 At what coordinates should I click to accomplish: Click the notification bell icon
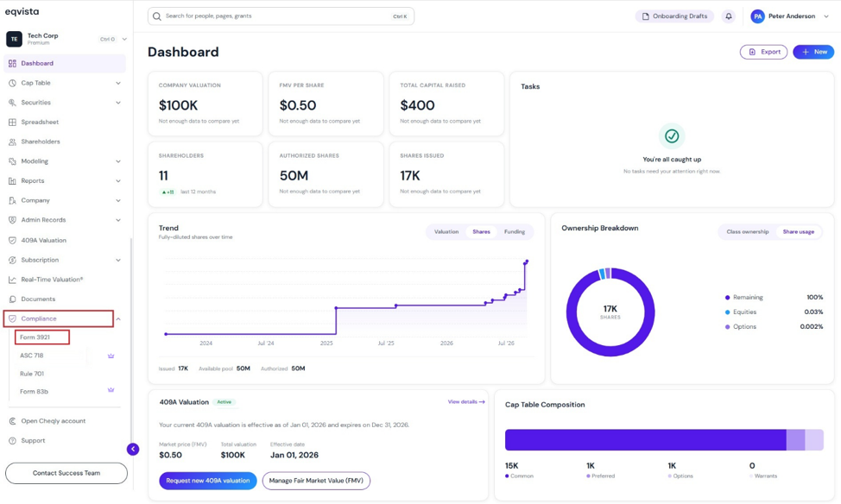click(x=729, y=16)
